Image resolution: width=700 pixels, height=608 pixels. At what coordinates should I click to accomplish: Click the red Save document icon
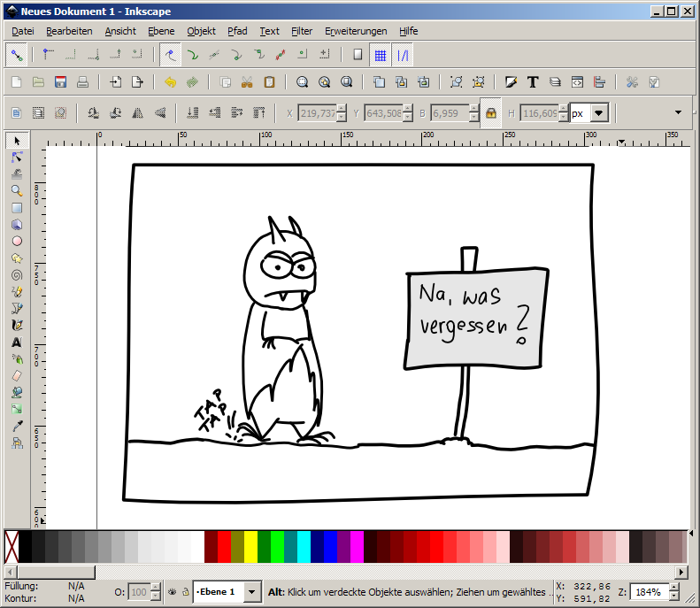[x=61, y=82]
